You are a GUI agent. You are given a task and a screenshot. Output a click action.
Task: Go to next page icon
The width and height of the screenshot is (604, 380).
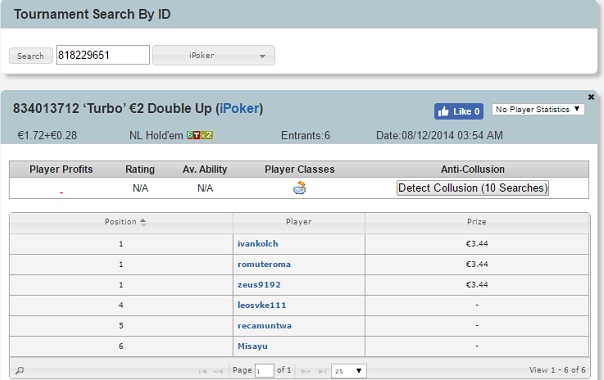point(306,371)
